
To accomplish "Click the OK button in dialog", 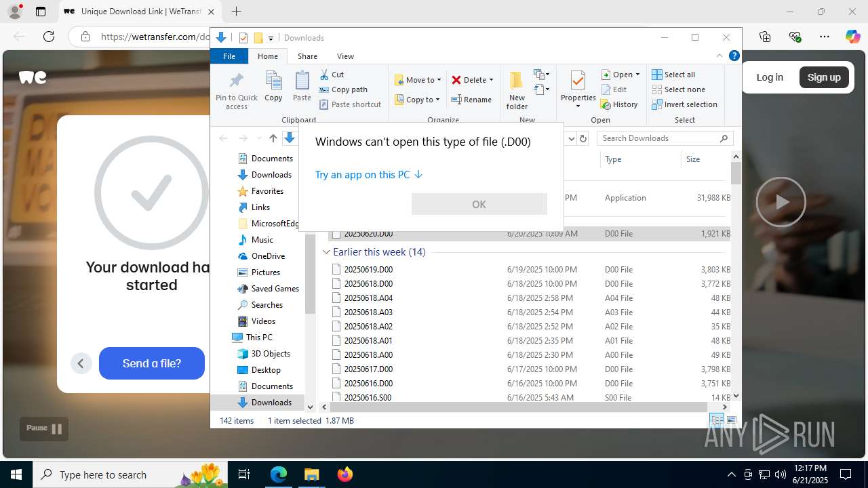I will (x=479, y=204).
